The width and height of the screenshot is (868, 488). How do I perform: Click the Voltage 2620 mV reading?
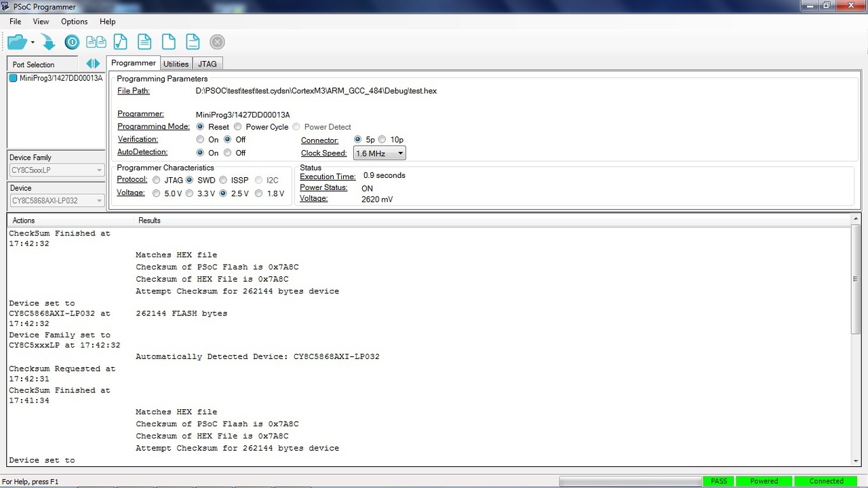click(x=377, y=200)
